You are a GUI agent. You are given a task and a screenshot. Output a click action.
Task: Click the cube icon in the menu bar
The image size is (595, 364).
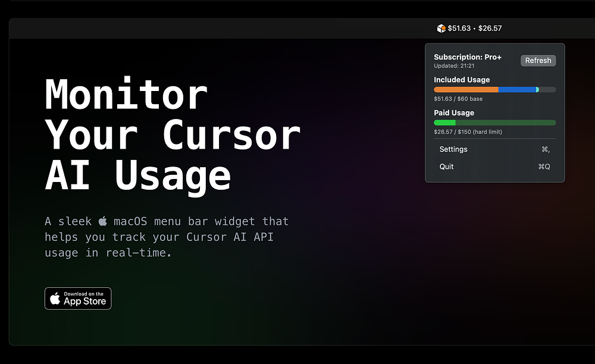click(x=441, y=29)
